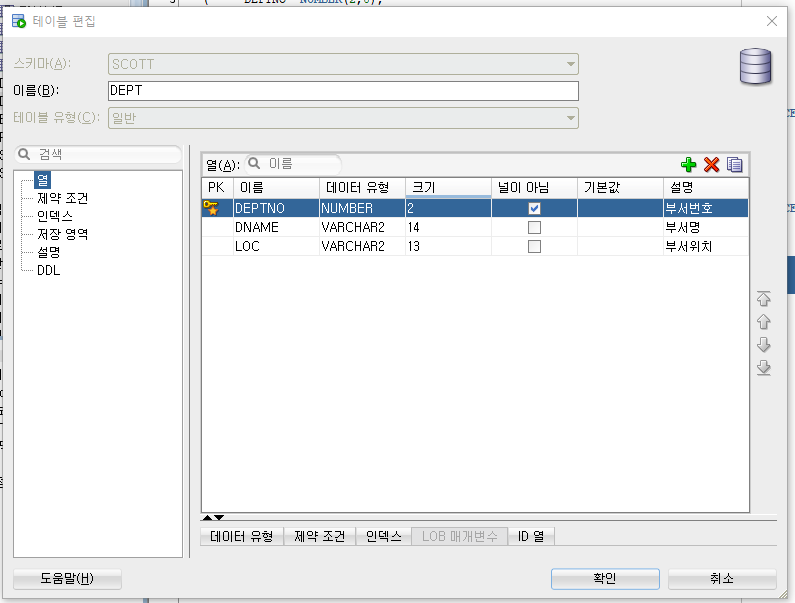Select the DDL tree node

tap(49, 270)
